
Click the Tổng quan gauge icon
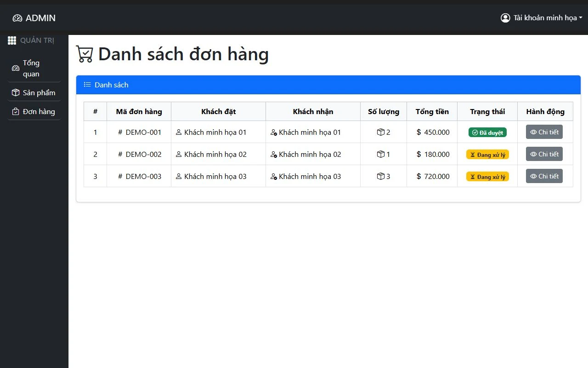16,68
